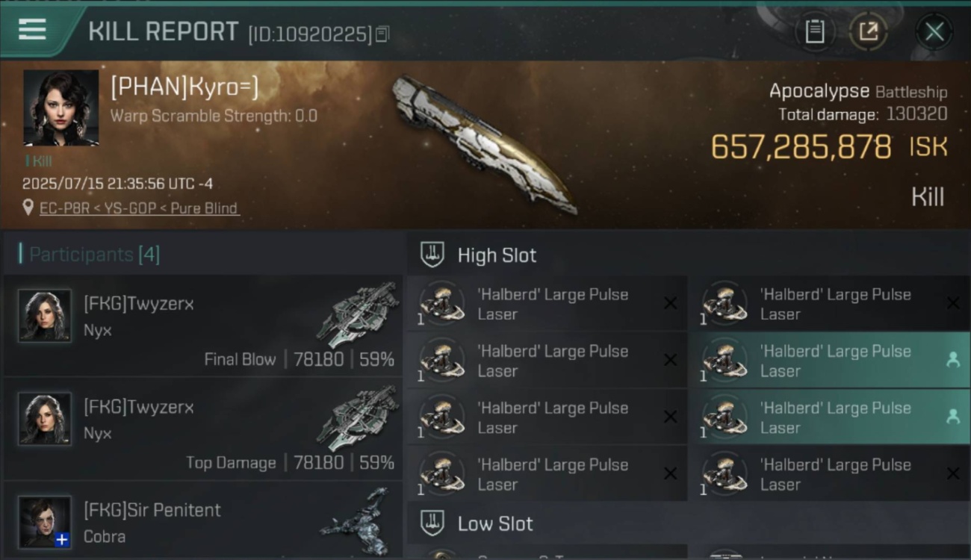The image size is (971, 560).
Task: Share kill report via export icon
Action: point(868,31)
